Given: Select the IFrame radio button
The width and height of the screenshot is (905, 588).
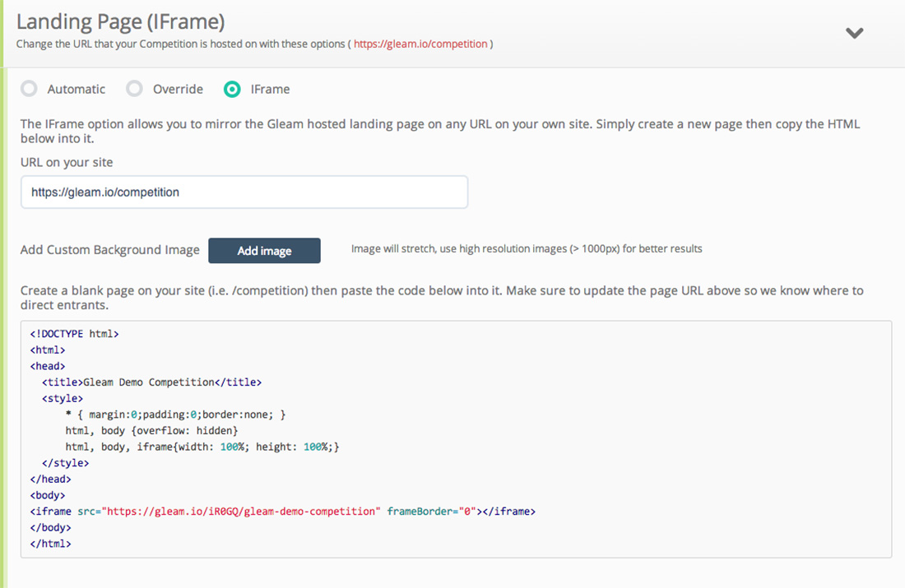Looking at the screenshot, I should point(233,89).
